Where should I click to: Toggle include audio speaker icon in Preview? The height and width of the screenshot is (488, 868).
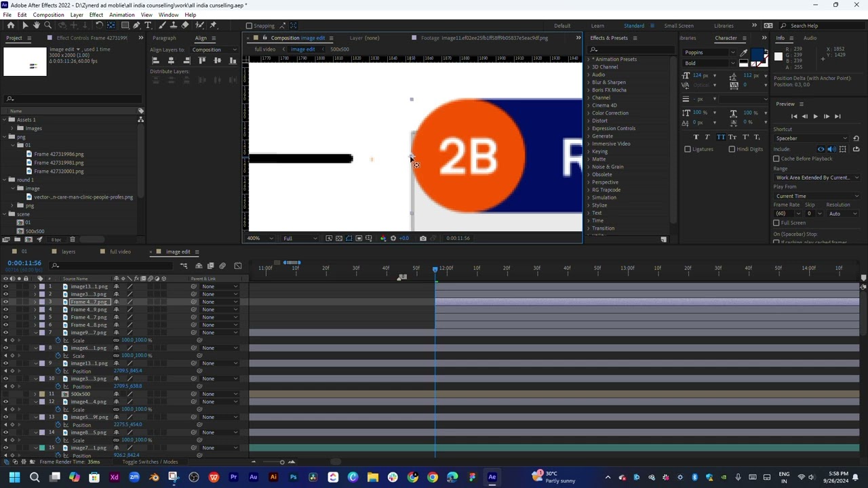click(832, 149)
